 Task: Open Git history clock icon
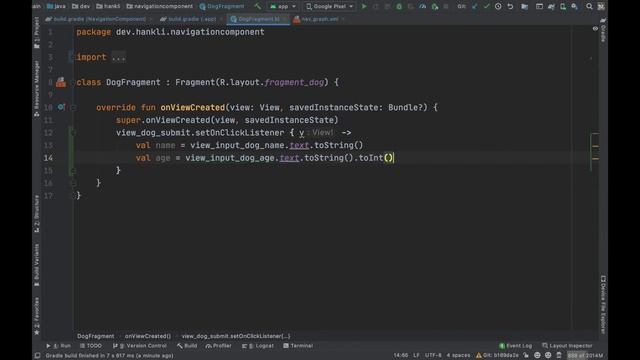tap(498, 6)
